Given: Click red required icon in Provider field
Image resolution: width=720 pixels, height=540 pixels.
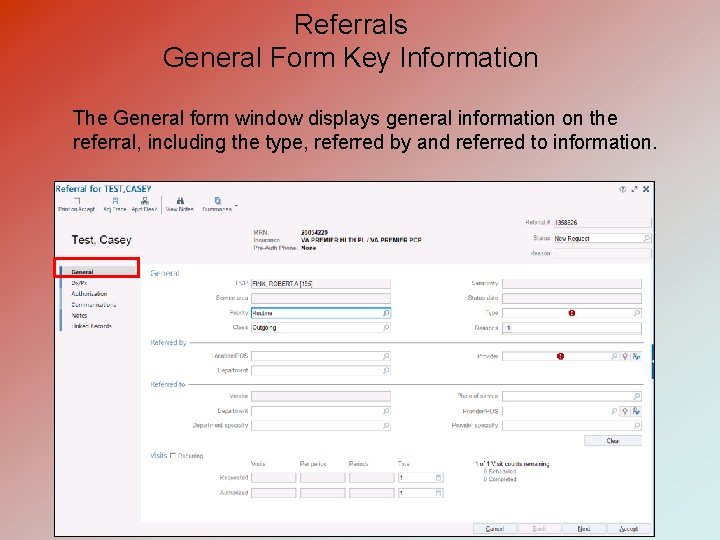Looking at the screenshot, I should (560, 356).
